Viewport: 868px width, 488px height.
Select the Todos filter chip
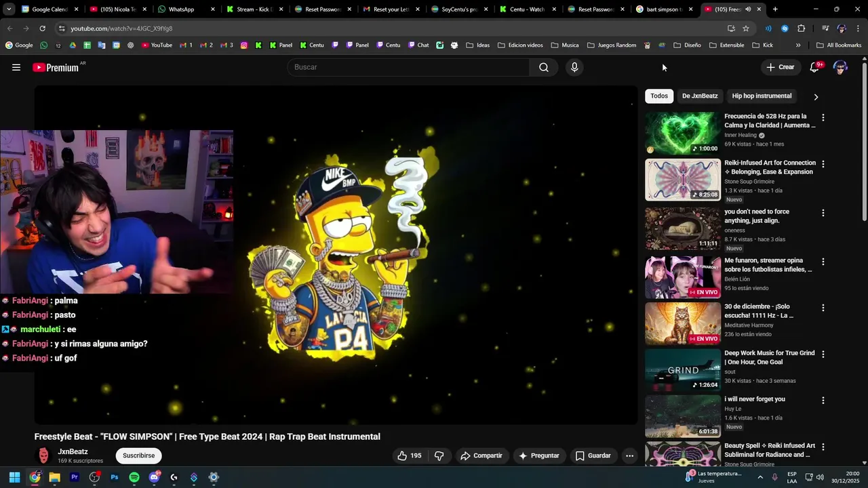[659, 96]
